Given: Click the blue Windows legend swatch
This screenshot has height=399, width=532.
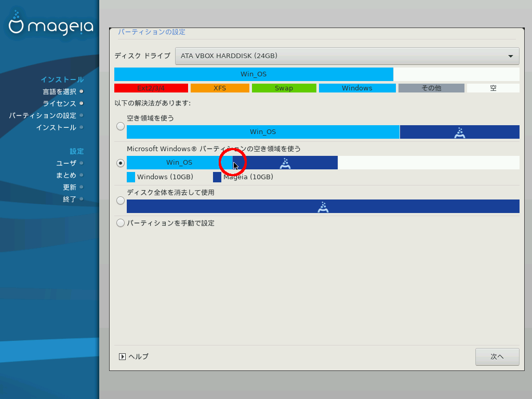Looking at the screenshot, I should pos(357,88).
